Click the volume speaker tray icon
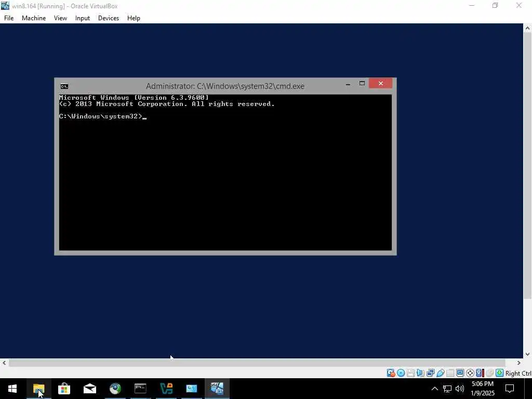The height and width of the screenshot is (399, 532). [460, 389]
